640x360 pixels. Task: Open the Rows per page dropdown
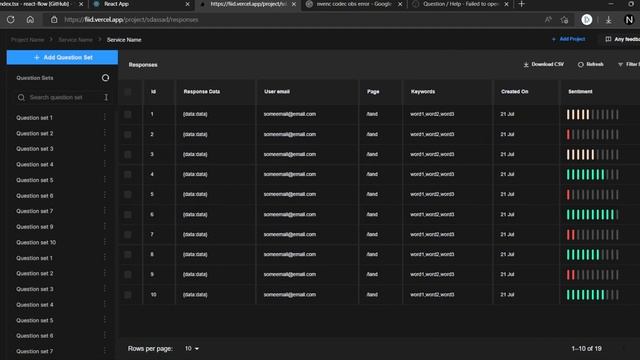point(192,349)
